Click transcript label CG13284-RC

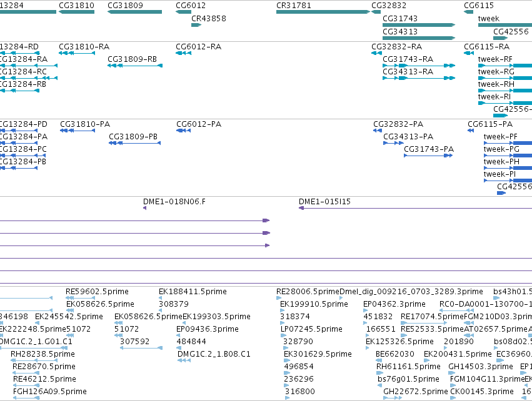[x=23, y=72]
